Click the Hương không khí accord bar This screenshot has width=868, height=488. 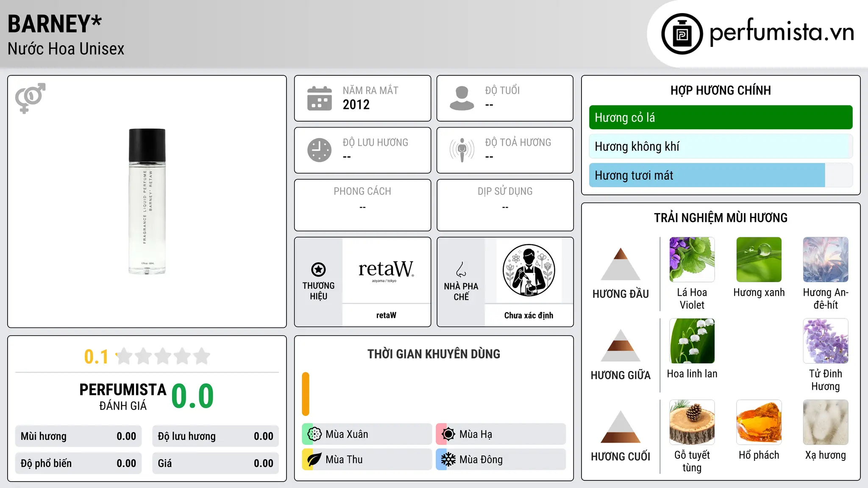[x=721, y=146]
